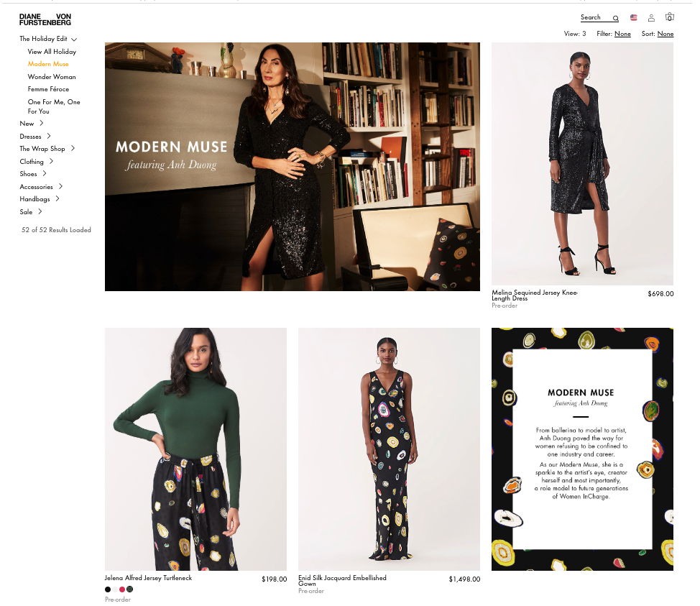Open the US flag country selector
Image resolution: width=700 pixels, height=606 pixels.
point(633,18)
